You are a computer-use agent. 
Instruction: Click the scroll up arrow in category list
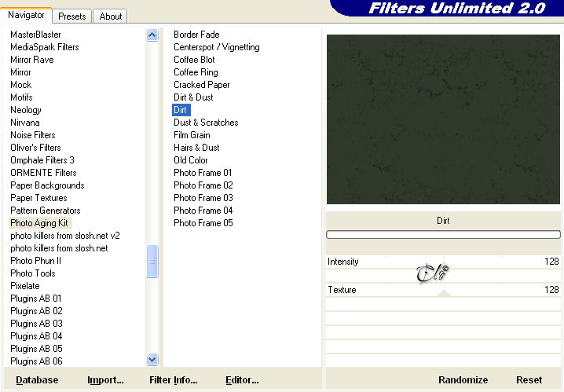pos(152,35)
